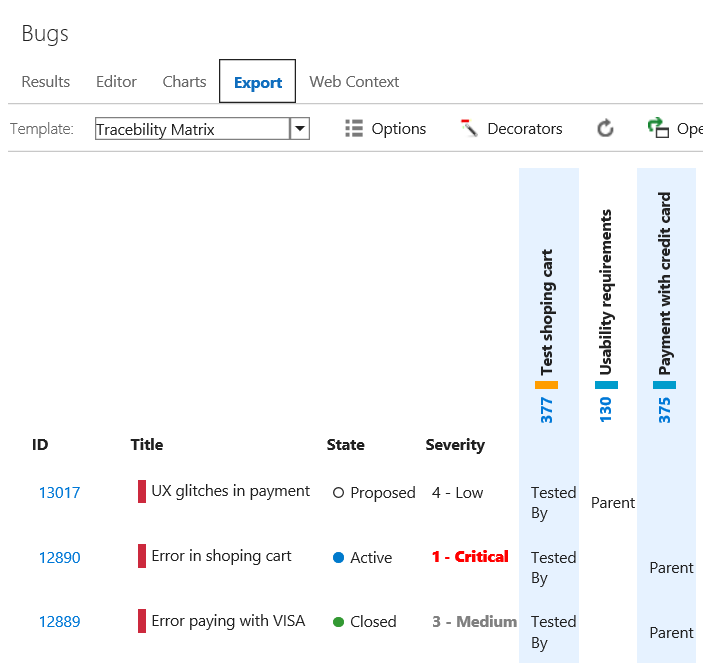Switch to the Editor tab
This screenshot has height=663, width=703.
116,82
